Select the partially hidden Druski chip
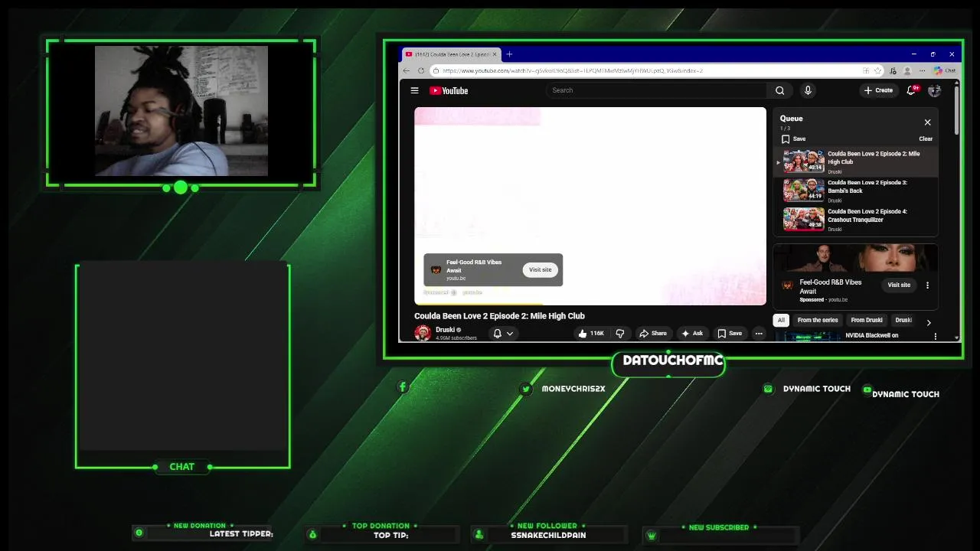The width and height of the screenshot is (980, 551). [x=903, y=321]
